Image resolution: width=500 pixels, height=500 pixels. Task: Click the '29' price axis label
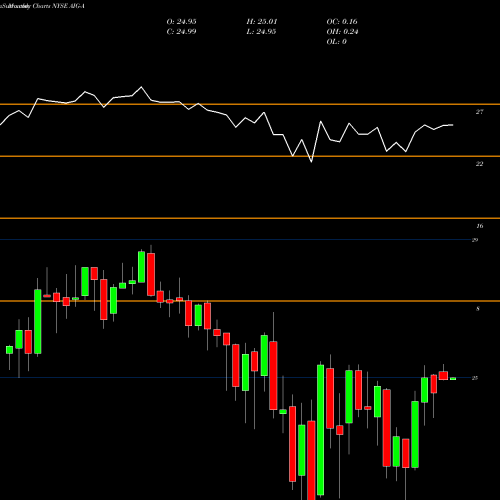click(475, 240)
